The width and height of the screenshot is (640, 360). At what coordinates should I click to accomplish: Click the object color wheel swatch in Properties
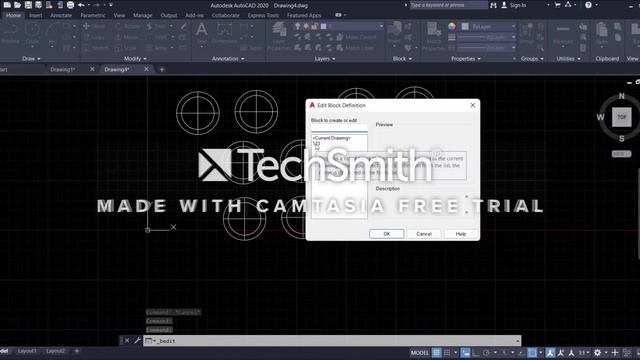tap(451, 27)
